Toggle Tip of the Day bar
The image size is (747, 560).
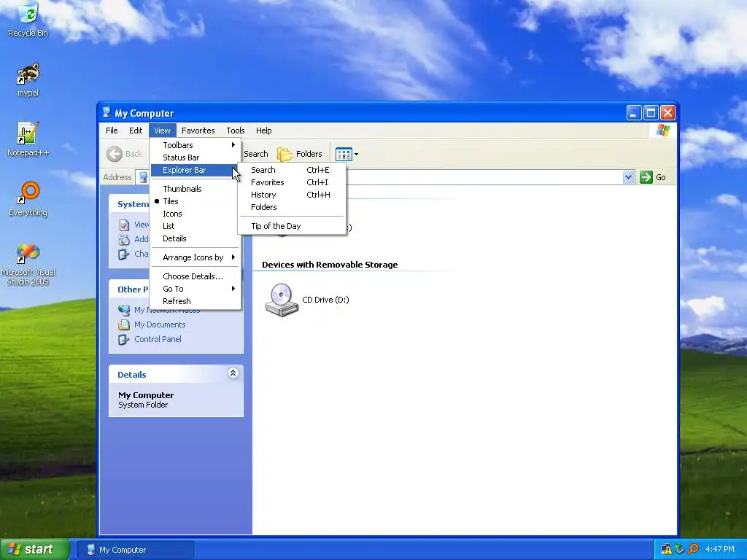pyautogui.click(x=292, y=226)
